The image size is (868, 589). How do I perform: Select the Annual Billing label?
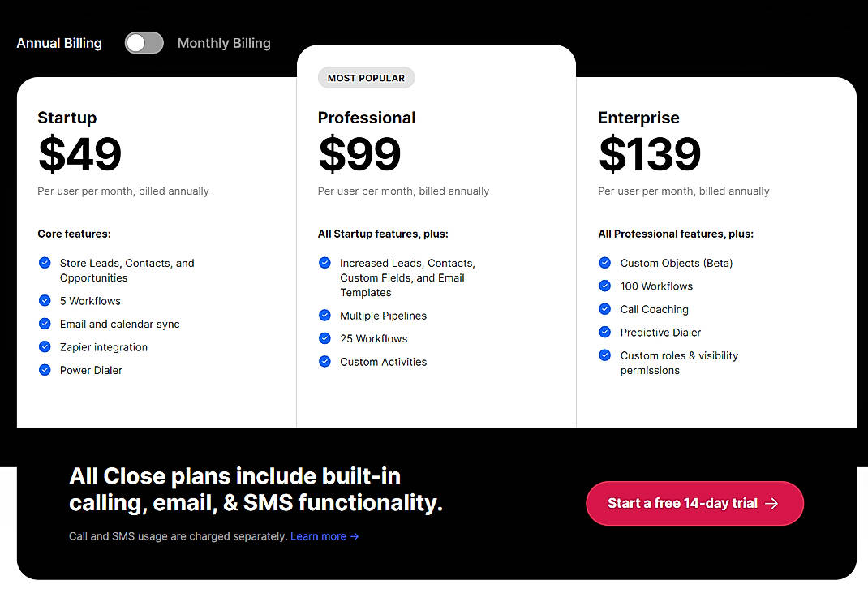59,43
